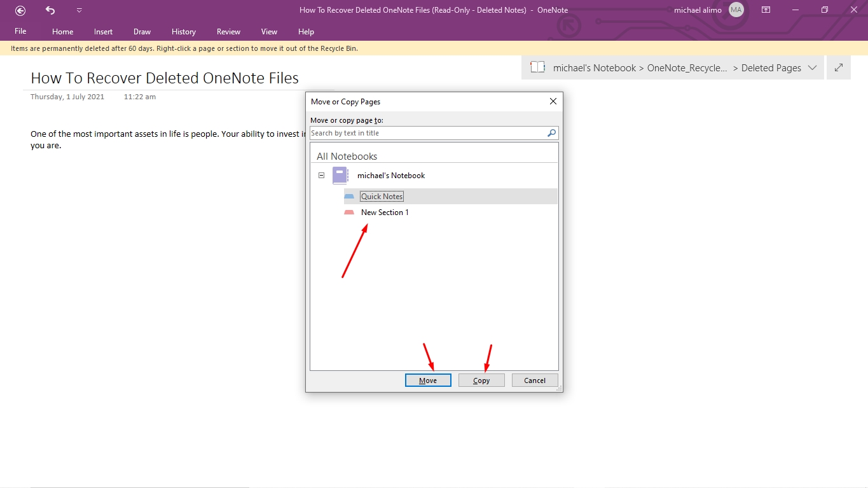
Task: Click the page title 'How To Recover Deleted OneNote Files'
Action: click(165, 78)
